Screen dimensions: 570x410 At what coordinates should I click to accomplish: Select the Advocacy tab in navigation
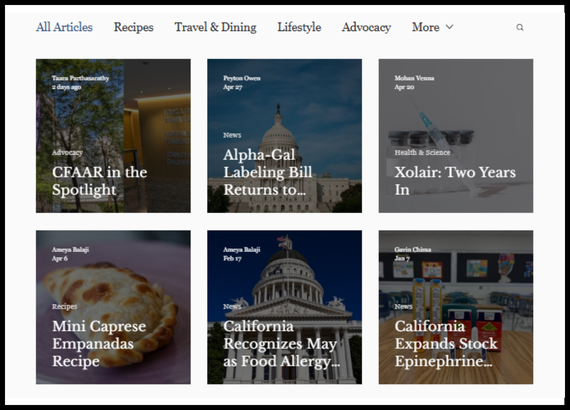(366, 27)
